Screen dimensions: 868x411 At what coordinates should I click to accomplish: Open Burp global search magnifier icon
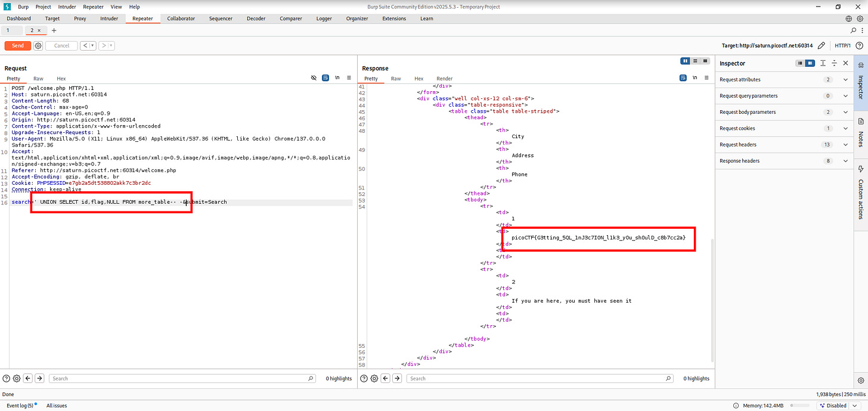[x=854, y=30]
